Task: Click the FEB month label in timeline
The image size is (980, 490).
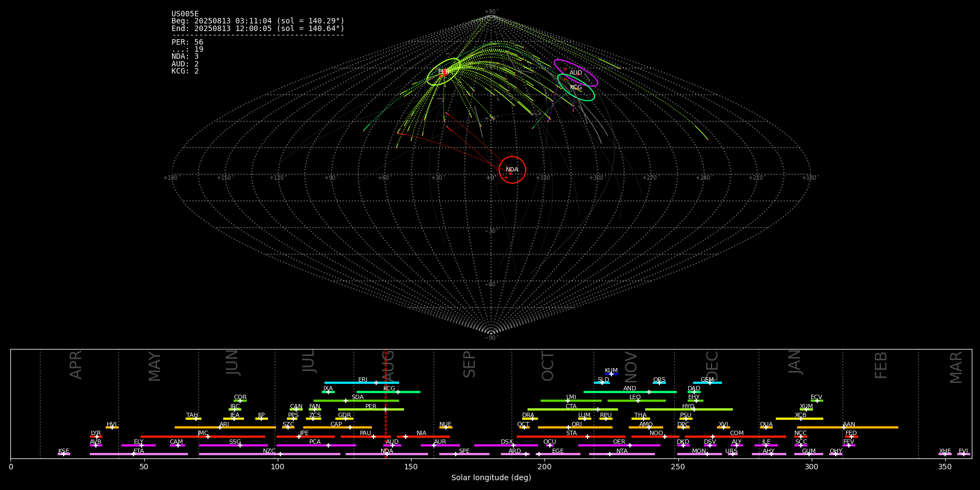Action: pyautogui.click(x=881, y=365)
